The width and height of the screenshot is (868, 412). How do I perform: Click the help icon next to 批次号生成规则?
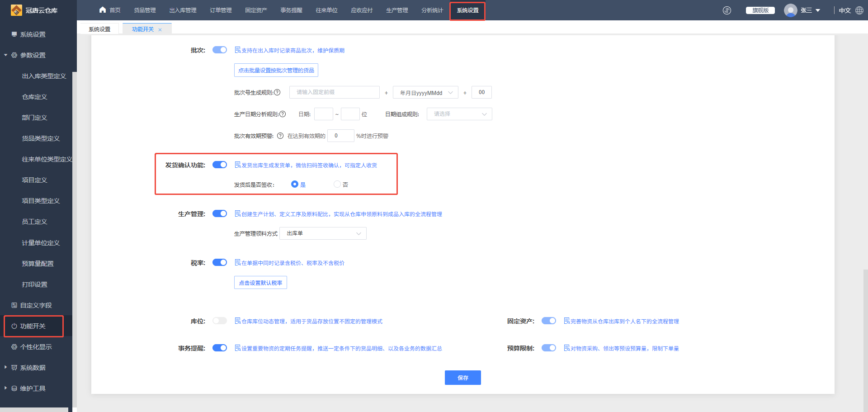pyautogui.click(x=277, y=92)
